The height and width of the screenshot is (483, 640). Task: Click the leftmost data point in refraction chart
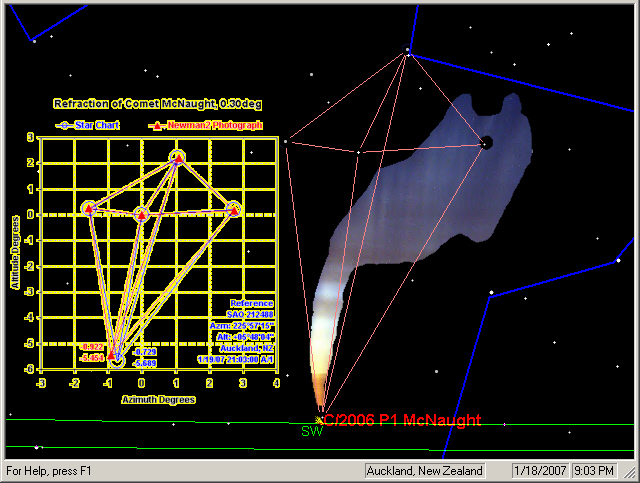pyautogui.click(x=89, y=209)
